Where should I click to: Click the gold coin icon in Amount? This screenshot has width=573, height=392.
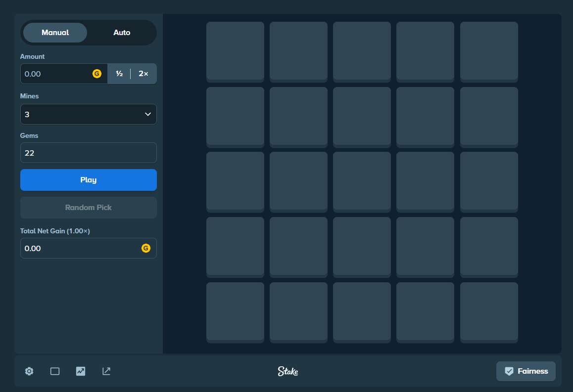(x=97, y=74)
